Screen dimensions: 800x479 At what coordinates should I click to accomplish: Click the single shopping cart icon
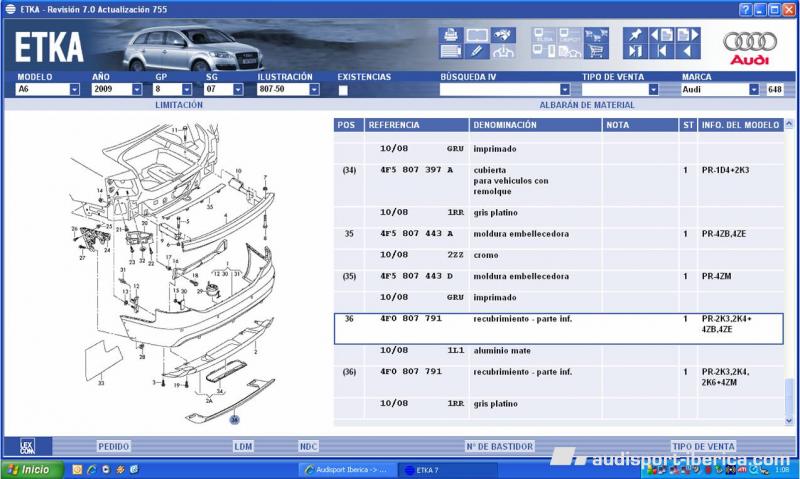(x=596, y=51)
